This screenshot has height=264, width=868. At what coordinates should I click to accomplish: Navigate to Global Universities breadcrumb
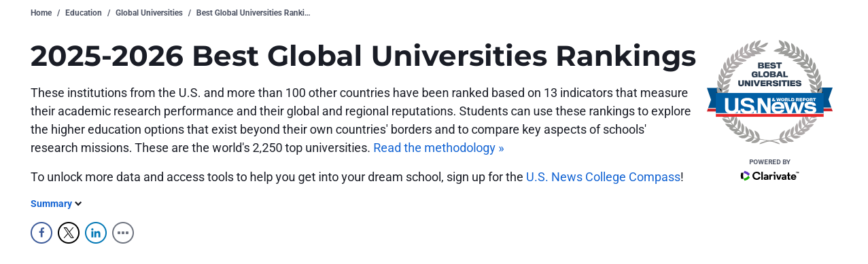pos(149,13)
